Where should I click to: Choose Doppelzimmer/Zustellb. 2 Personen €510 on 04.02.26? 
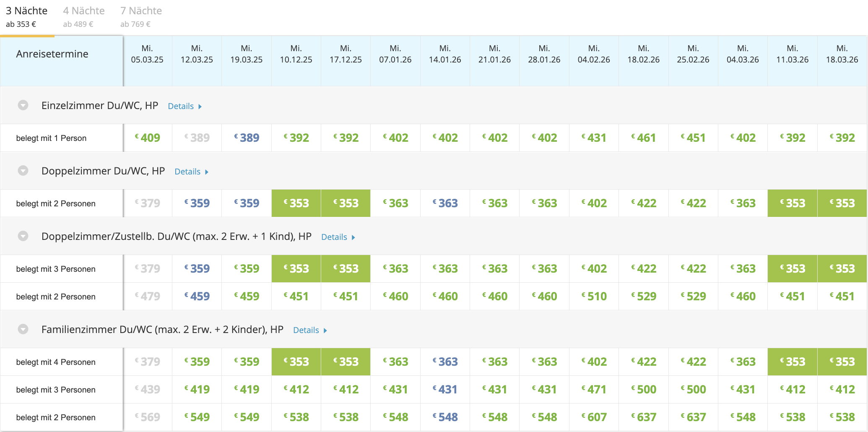pos(594,296)
